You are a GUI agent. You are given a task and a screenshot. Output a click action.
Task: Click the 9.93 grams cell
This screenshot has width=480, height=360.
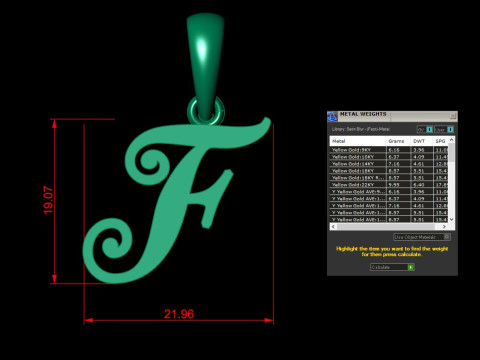point(398,185)
